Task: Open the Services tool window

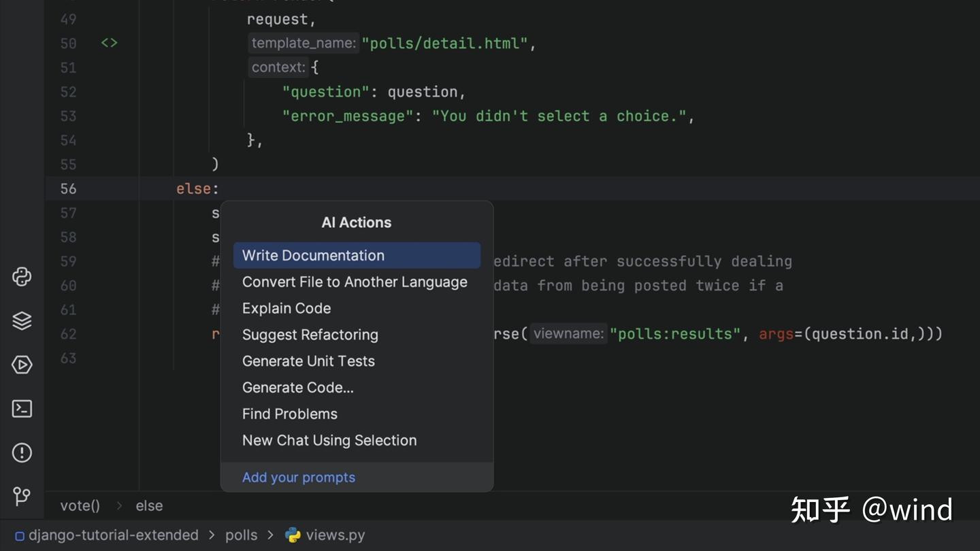Action: pos(22,365)
